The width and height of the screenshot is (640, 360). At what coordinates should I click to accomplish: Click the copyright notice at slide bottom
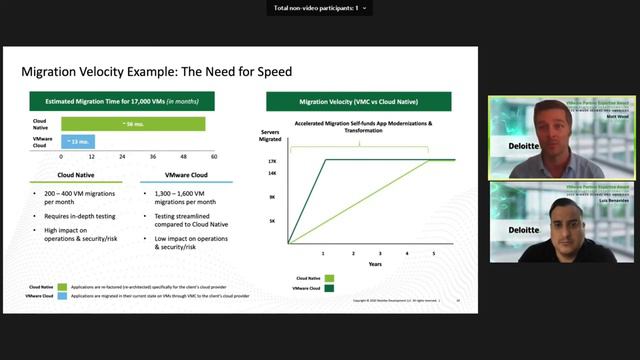(396, 300)
